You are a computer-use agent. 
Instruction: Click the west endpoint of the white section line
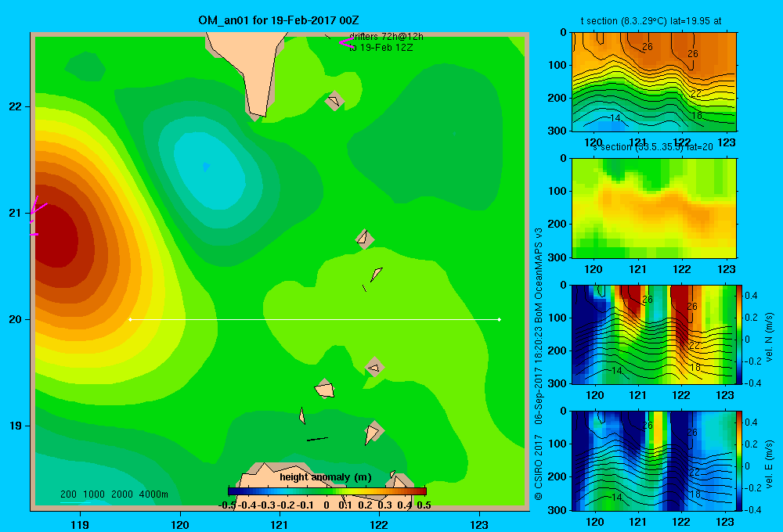coord(130,319)
